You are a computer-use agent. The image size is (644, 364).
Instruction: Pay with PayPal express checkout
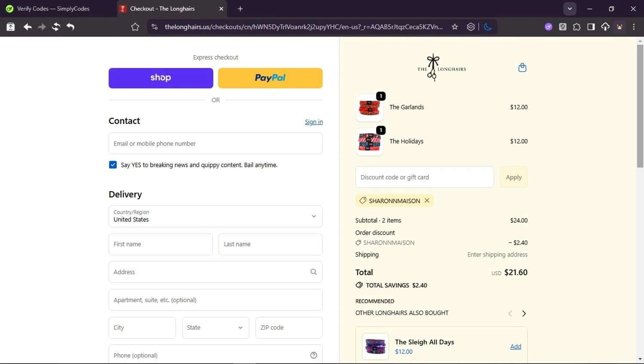tap(270, 78)
